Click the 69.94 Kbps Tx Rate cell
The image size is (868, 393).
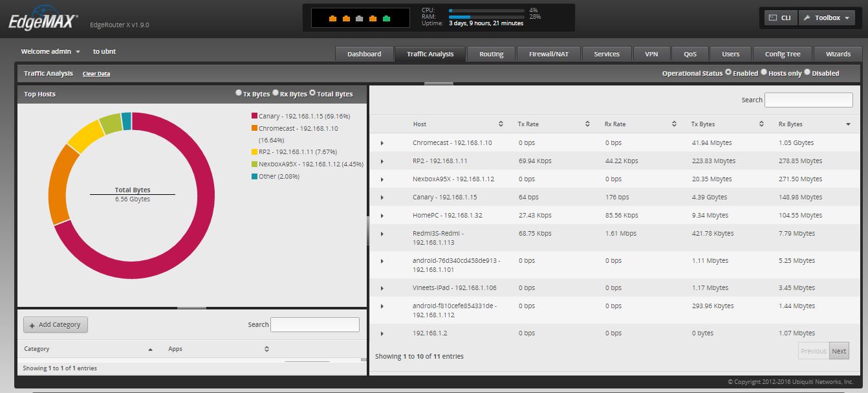point(535,161)
